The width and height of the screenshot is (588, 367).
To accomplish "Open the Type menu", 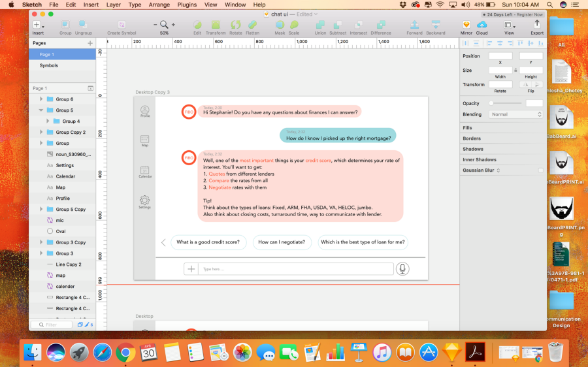I will point(135,5).
